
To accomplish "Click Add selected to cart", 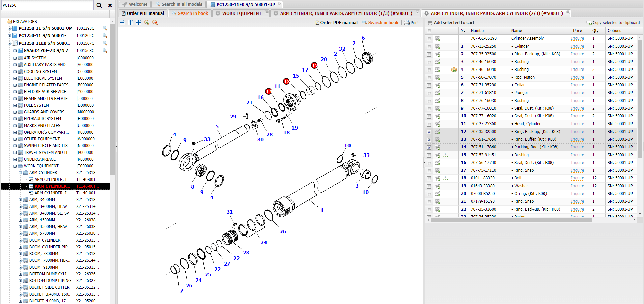I will point(451,23).
